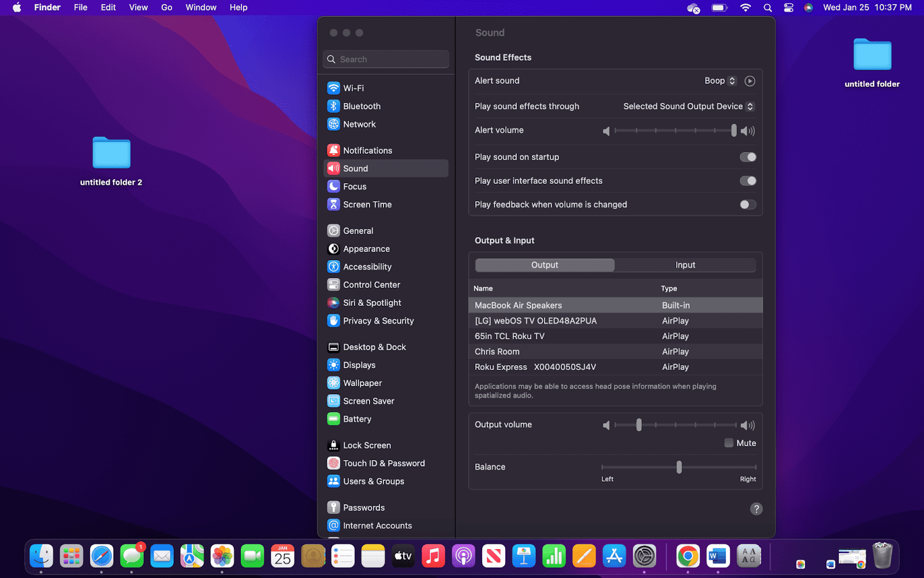This screenshot has width=924, height=578.
Task: Open Battery settings
Action: click(x=386, y=419)
